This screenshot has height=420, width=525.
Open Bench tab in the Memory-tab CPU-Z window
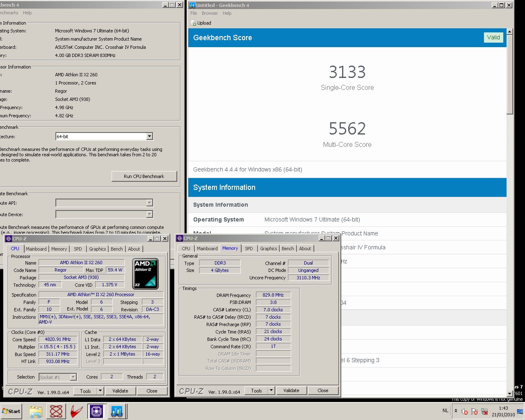coord(288,249)
